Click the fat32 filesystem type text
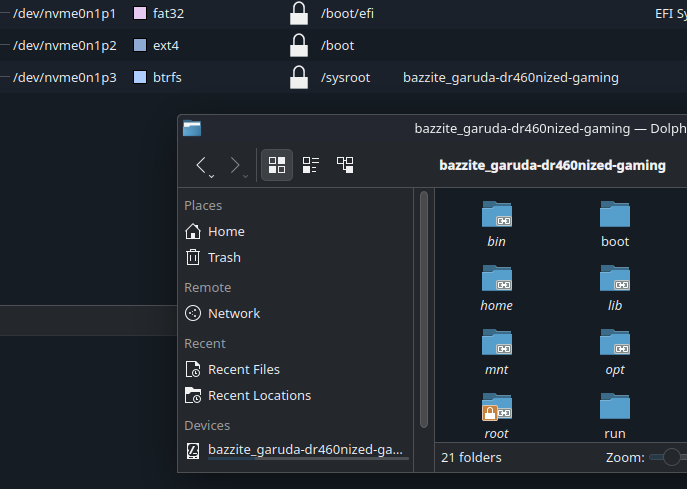 point(168,14)
